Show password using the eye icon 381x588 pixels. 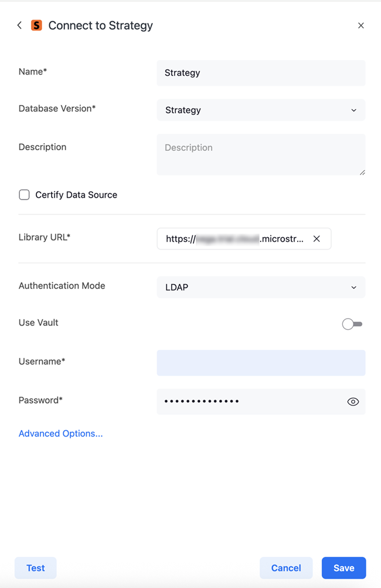[x=353, y=402]
